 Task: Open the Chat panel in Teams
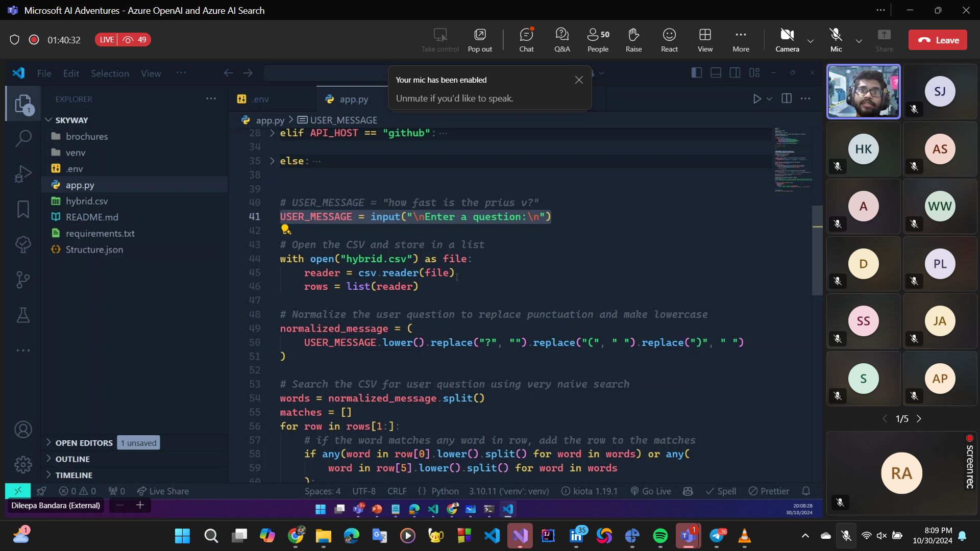[526, 40]
